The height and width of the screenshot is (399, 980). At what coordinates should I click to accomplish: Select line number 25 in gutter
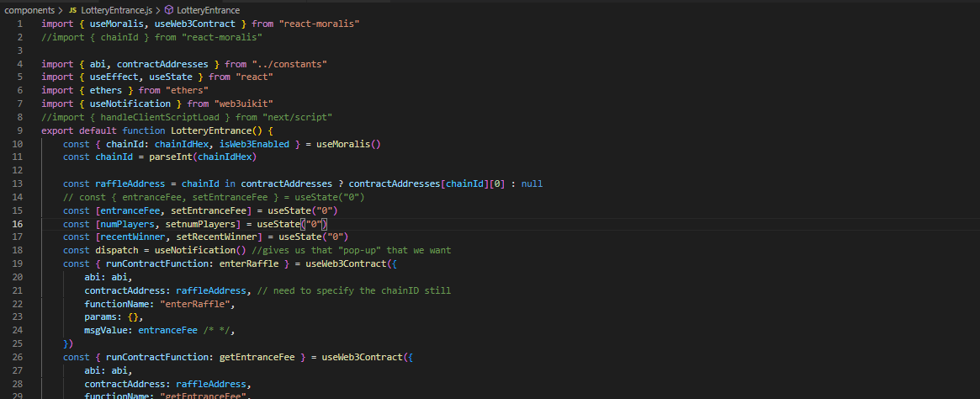pos(18,344)
